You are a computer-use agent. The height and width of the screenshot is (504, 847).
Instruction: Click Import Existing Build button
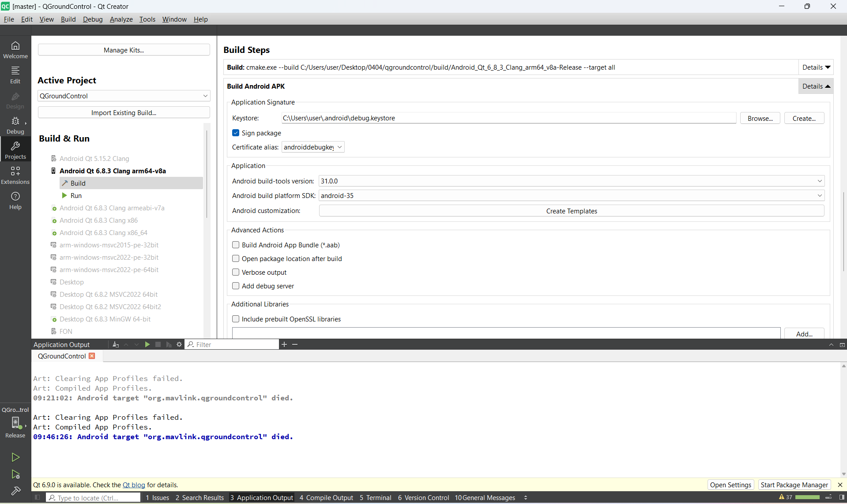(124, 112)
